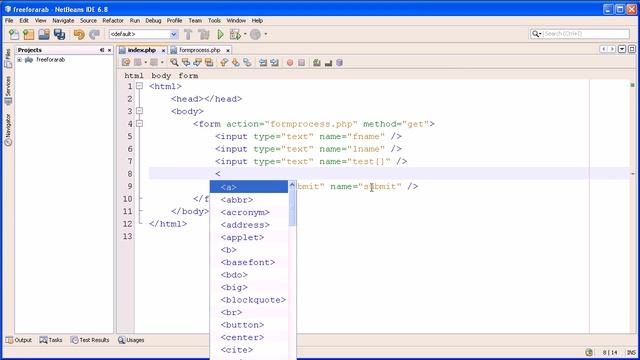Select the index.php editor tab

tap(141, 50)
